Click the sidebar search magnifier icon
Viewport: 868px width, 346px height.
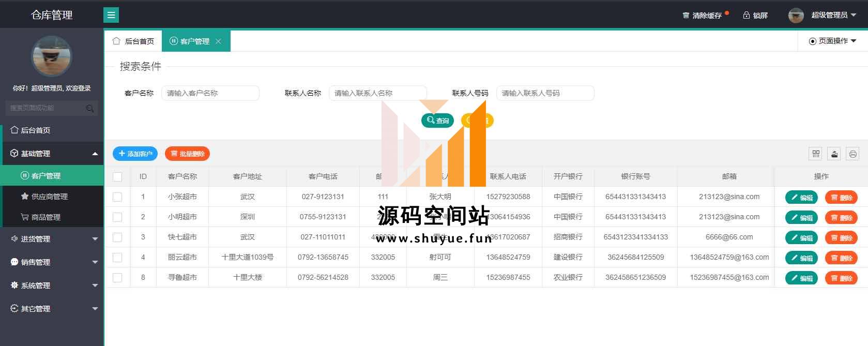90,108
